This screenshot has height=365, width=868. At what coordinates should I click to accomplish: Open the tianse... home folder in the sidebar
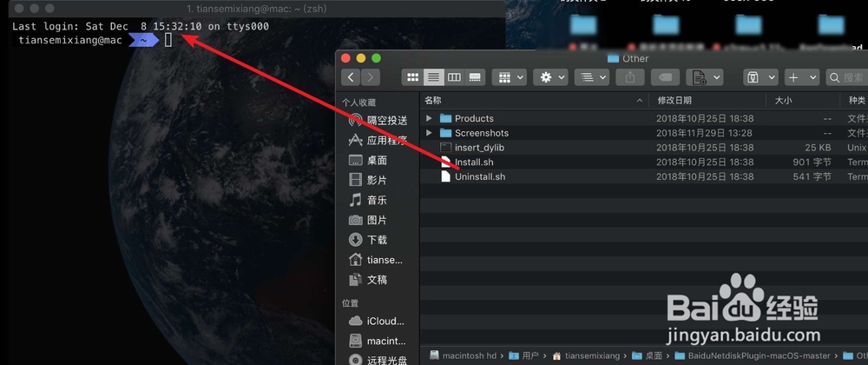click(x=376, y=260)
